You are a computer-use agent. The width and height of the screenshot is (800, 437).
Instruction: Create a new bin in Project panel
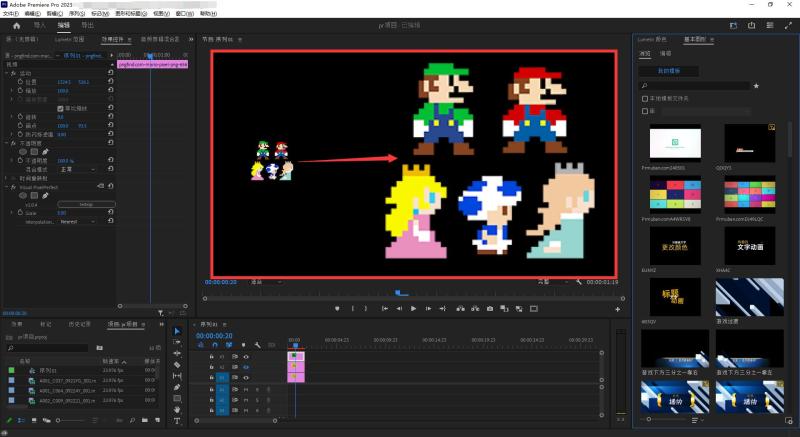coord(145,420)
